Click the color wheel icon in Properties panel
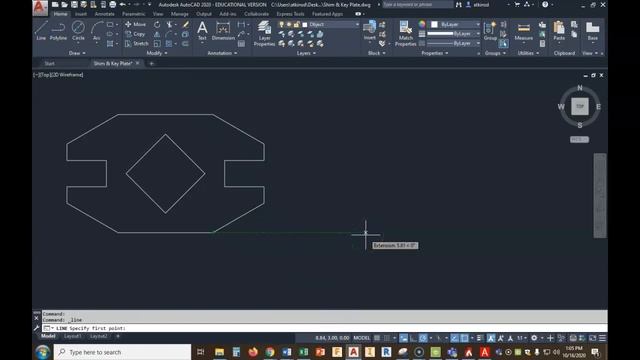The height and width of the screenshot is (360, 640). [422, 24]
